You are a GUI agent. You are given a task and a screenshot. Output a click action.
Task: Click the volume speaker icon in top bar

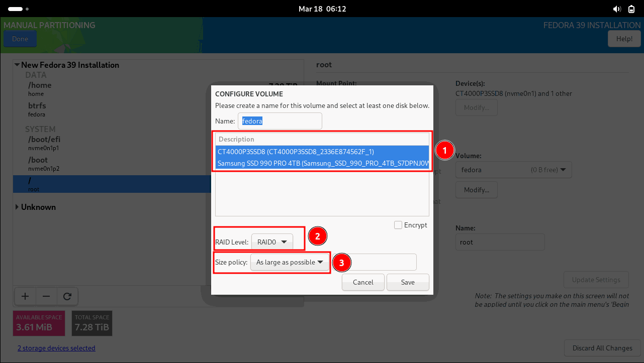coord(617,9)
